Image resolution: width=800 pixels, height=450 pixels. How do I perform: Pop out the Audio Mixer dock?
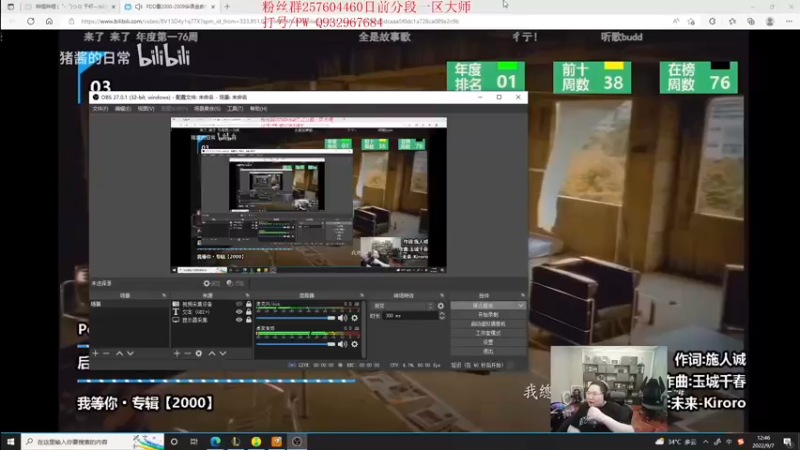pos(362,295)
